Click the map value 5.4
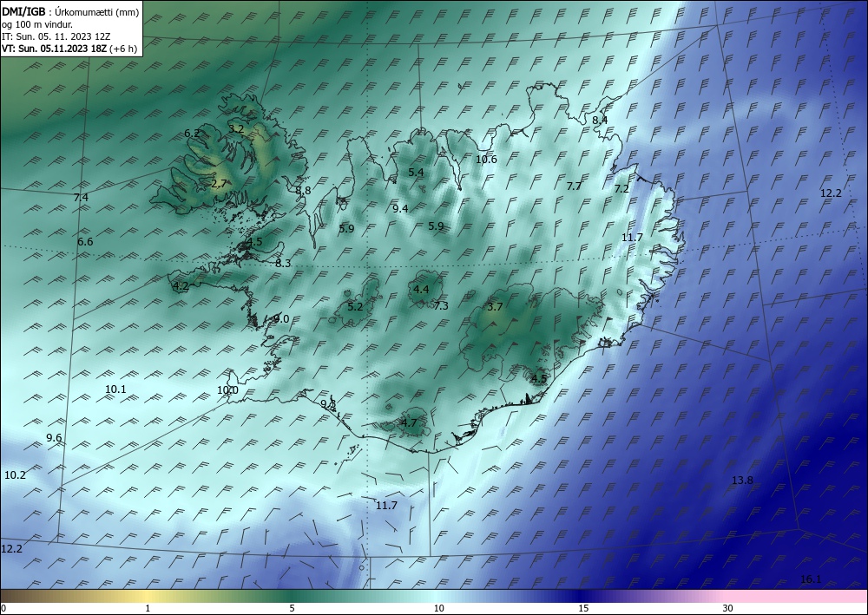868x615 pixels. click(x=416, y=173)
